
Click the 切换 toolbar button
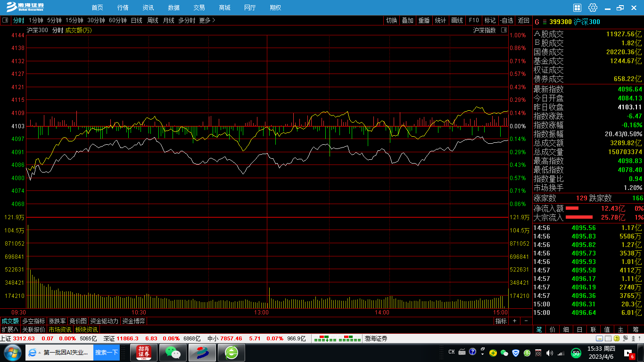(391, 20)
